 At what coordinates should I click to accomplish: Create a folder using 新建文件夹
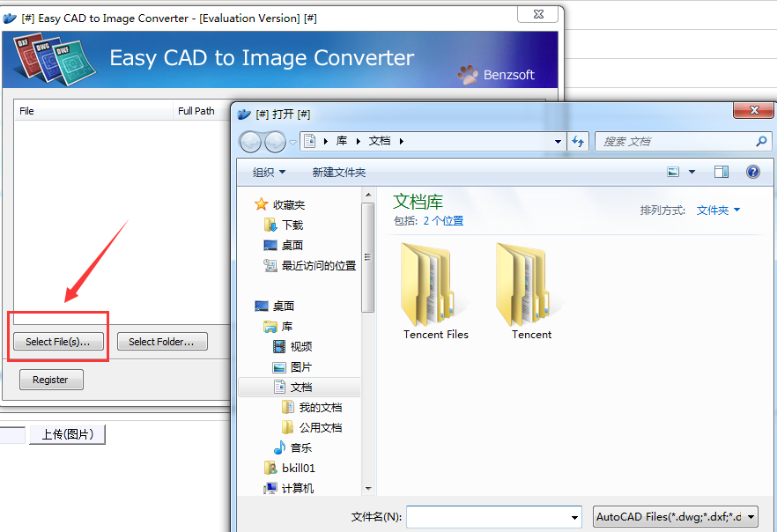tap(339, 172)
